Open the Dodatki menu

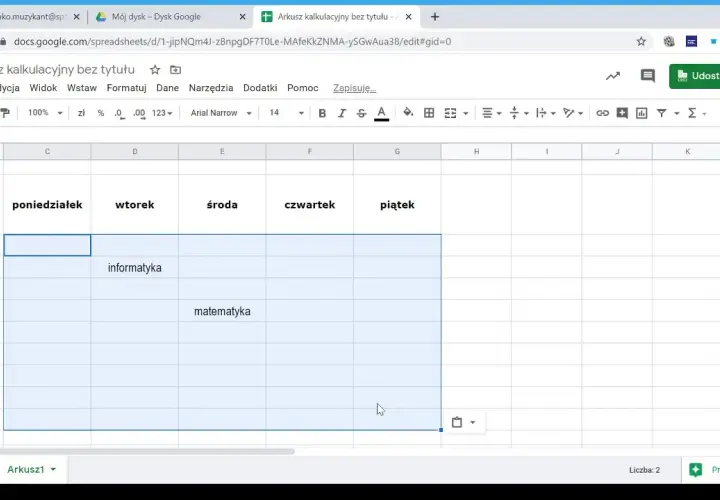click(260, 88)
